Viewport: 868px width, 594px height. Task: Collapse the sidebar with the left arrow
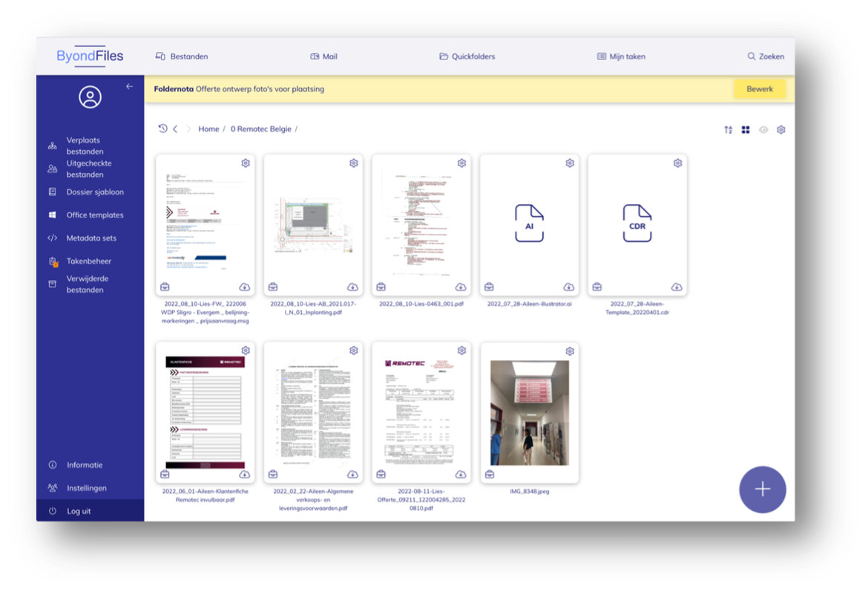130,87
